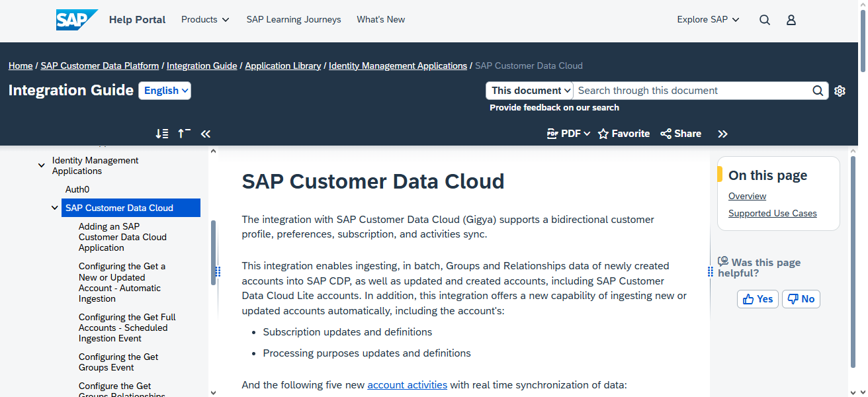Follow the account activities hyperlink

pos(407,384)
